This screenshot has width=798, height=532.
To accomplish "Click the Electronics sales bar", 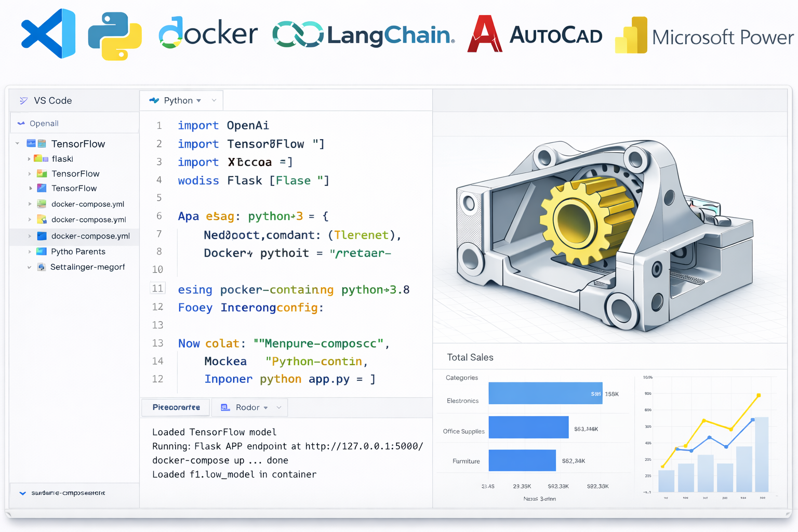I will point(546,393).
